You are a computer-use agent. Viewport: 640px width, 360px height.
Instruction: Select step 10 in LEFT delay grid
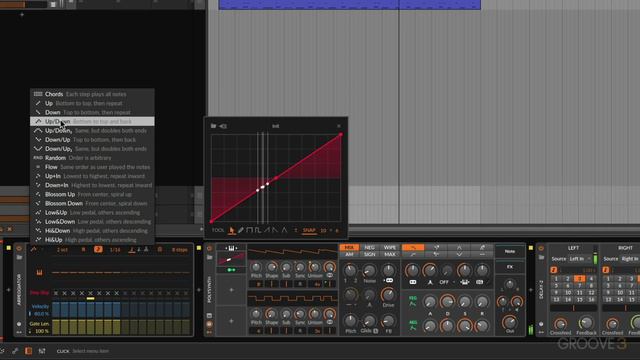[568, 293]
